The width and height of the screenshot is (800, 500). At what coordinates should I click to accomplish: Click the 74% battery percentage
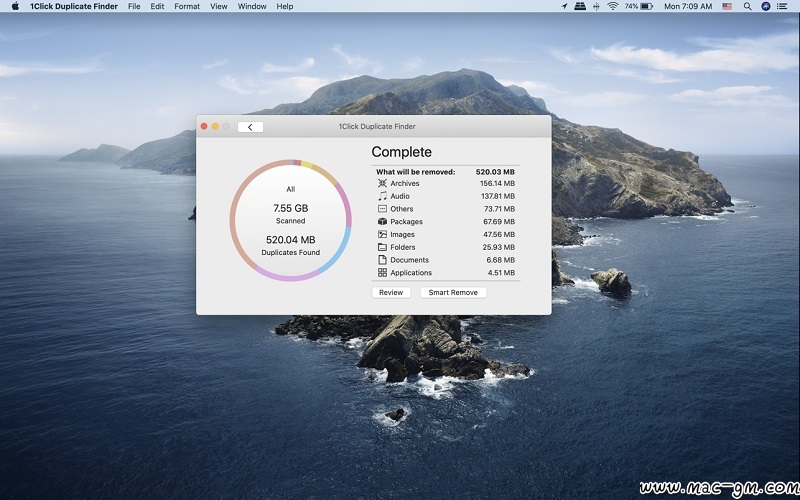(631, 6)
